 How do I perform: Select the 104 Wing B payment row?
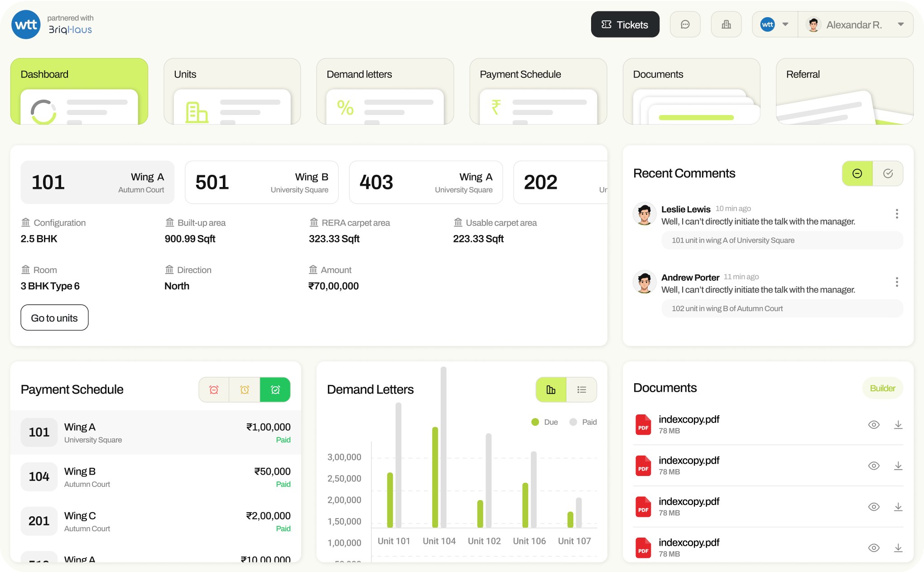[155, 477]
